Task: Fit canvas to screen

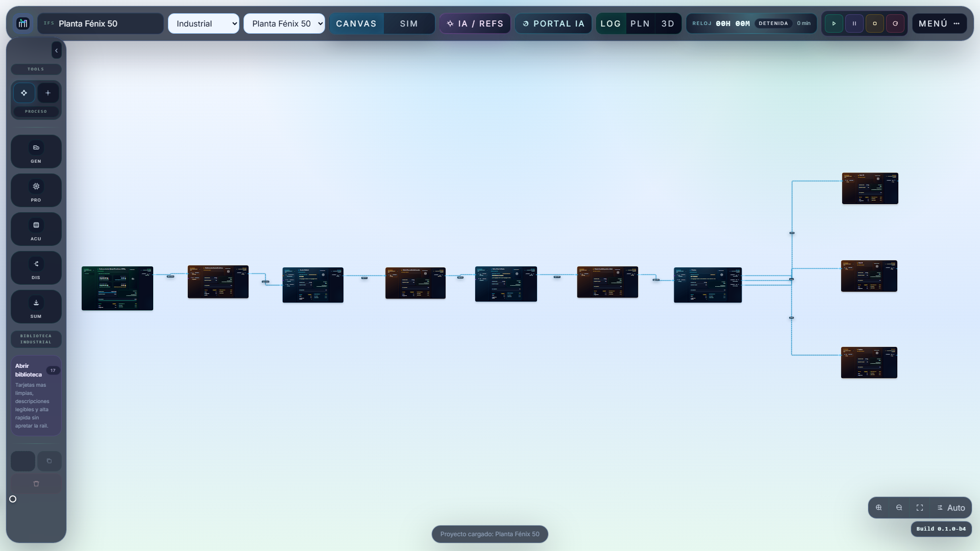Action: pos(920,508)
